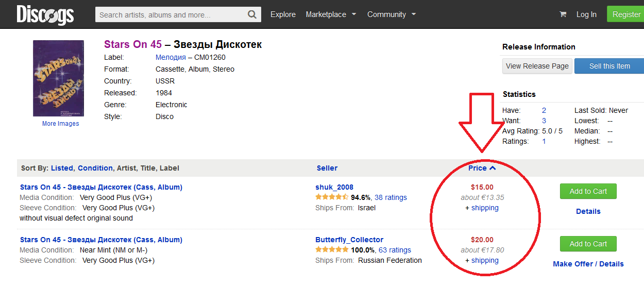Open the Explore menu
This screenshot has height=286, width=644.
click(x=283, y=14)
